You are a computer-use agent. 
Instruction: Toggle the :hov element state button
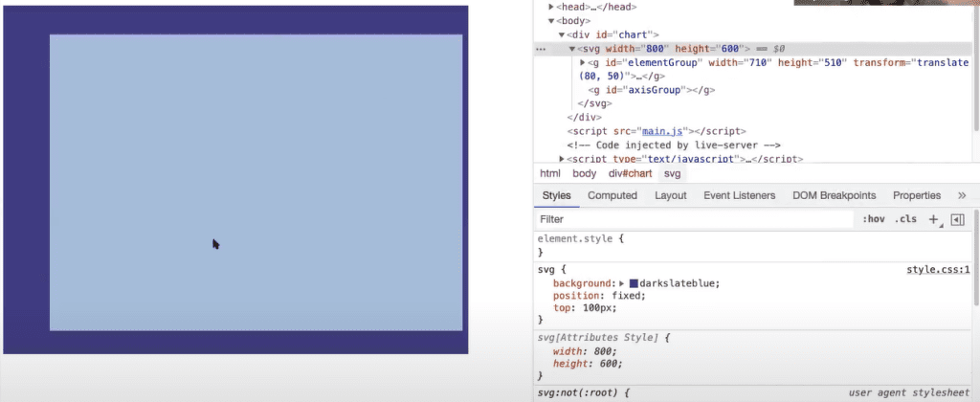click(x=873, y=219)
